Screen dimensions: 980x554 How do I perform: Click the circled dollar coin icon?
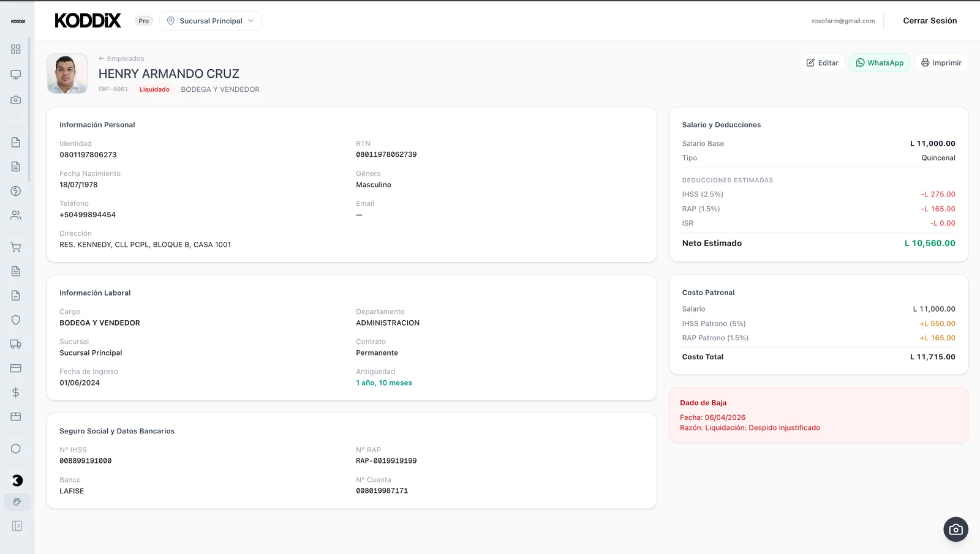16,191
